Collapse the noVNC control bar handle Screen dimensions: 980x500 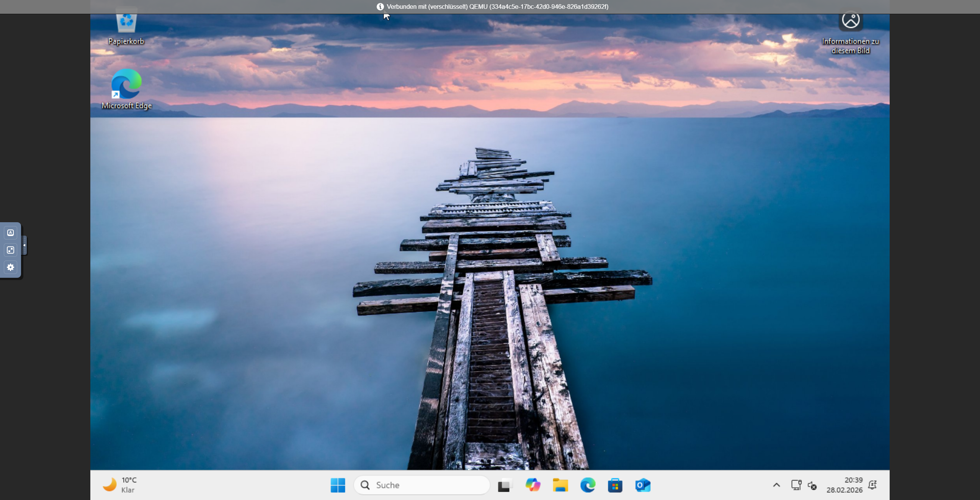tap(24, 245)
